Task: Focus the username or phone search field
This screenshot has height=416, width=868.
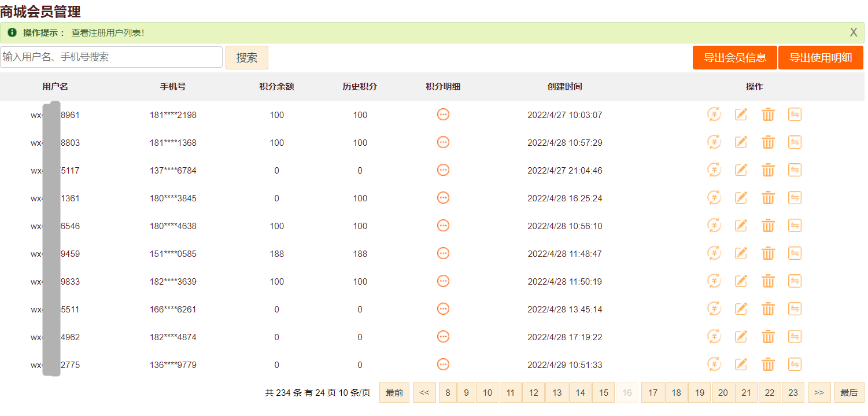Action: coord(111,57)
